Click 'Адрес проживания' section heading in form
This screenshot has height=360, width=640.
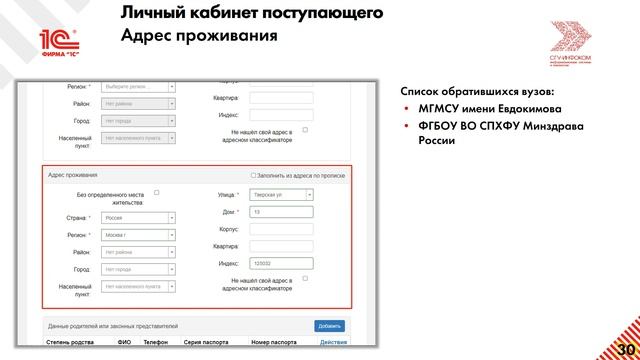tap(73, 175)
